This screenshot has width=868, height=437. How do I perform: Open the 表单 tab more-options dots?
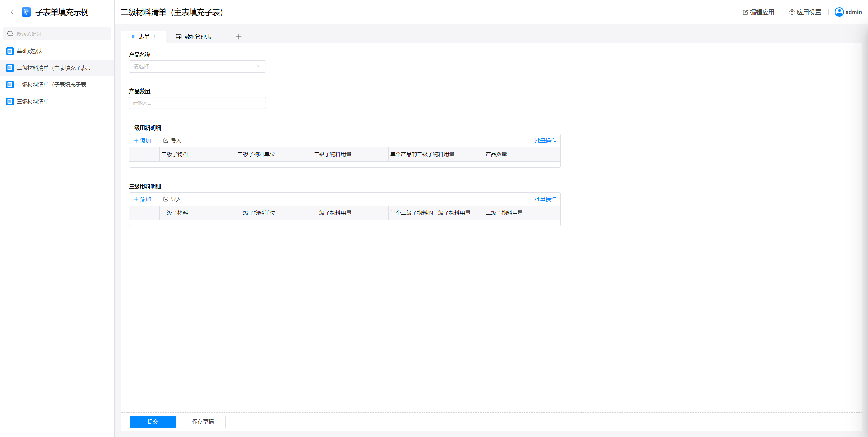pyautogui.click(x=155, y=37)
